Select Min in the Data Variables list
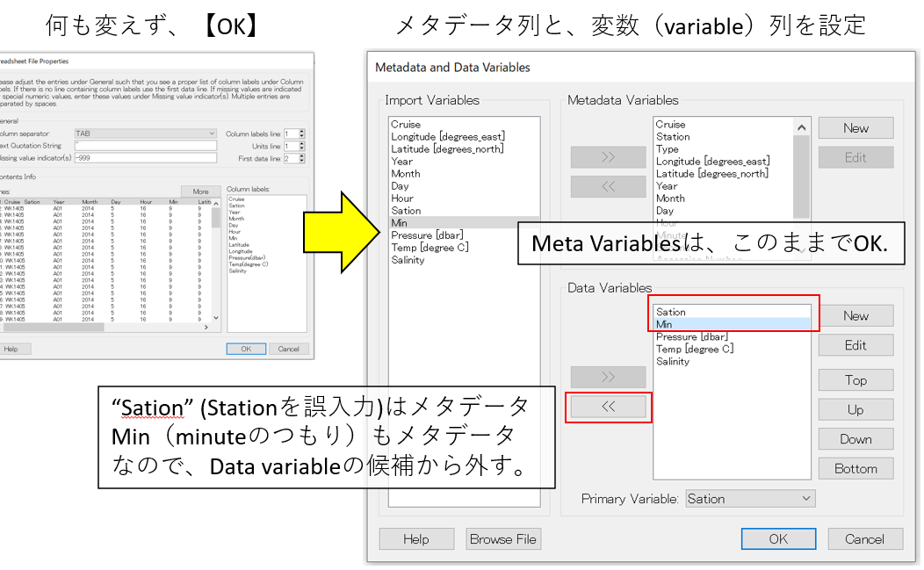Image resolution: width=924 pixels, height=570 pixels. coord(733,324)
